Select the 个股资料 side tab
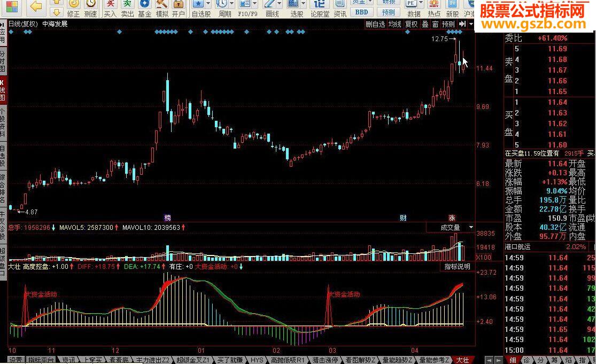The image size is (596, 364). pyautogui.click(x=3, y=123)
